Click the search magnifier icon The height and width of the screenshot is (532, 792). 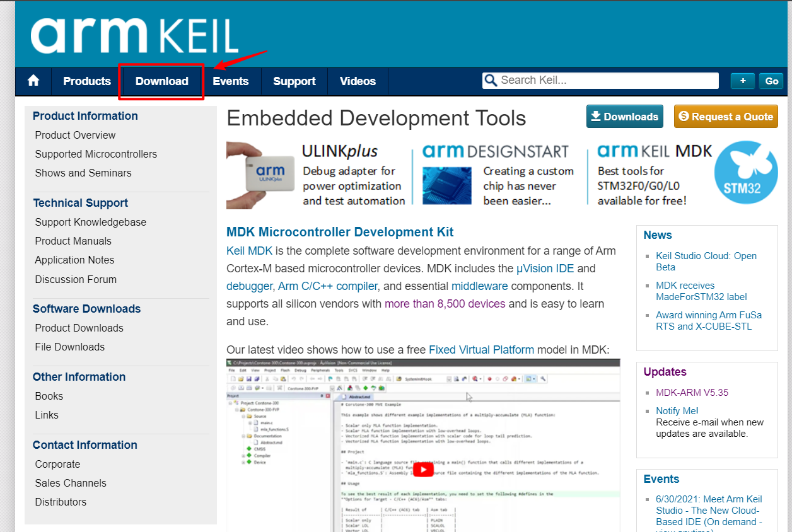click(x=491, y=80)
